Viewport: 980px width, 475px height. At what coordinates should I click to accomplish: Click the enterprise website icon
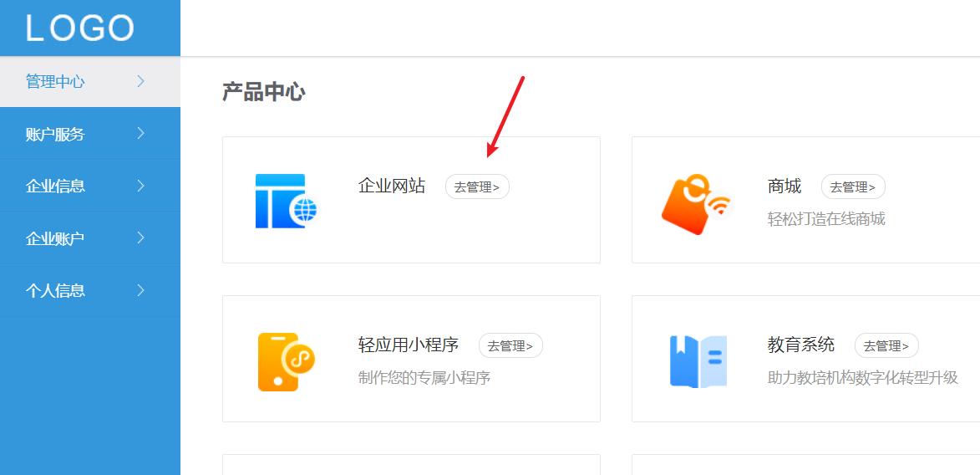[287, 201]
